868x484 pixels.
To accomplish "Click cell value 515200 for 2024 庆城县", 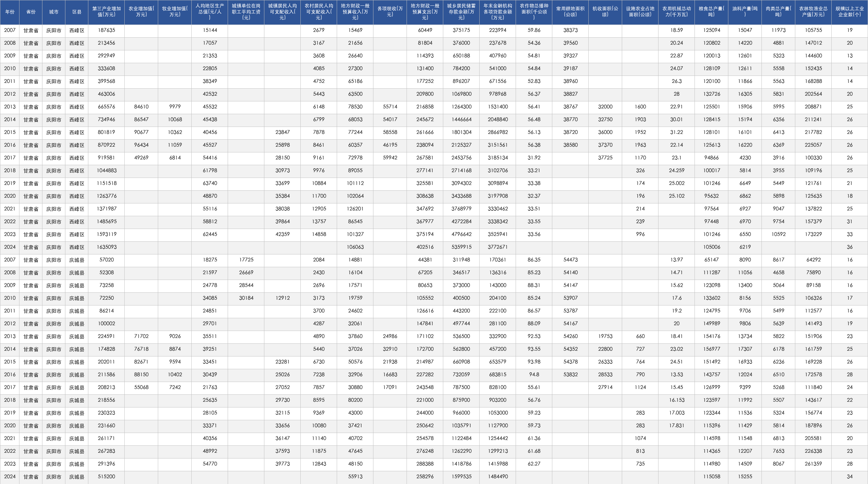I will click(107, 477).
